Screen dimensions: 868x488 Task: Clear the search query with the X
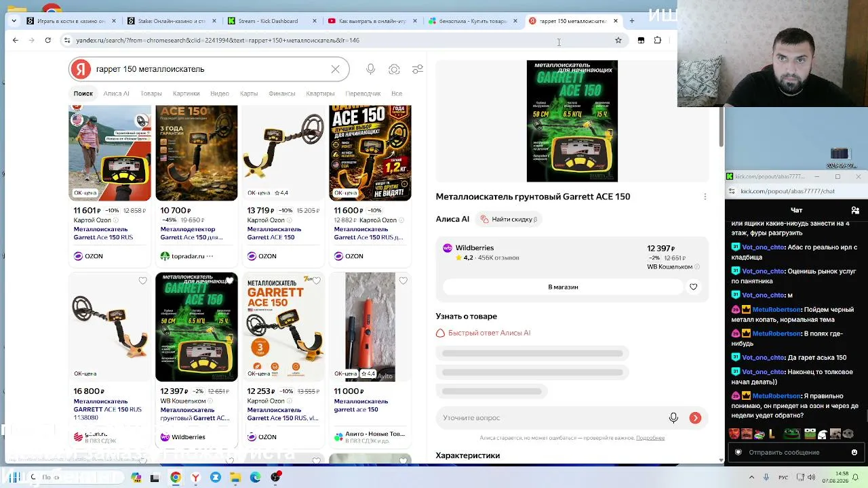[x=335, y=69]
